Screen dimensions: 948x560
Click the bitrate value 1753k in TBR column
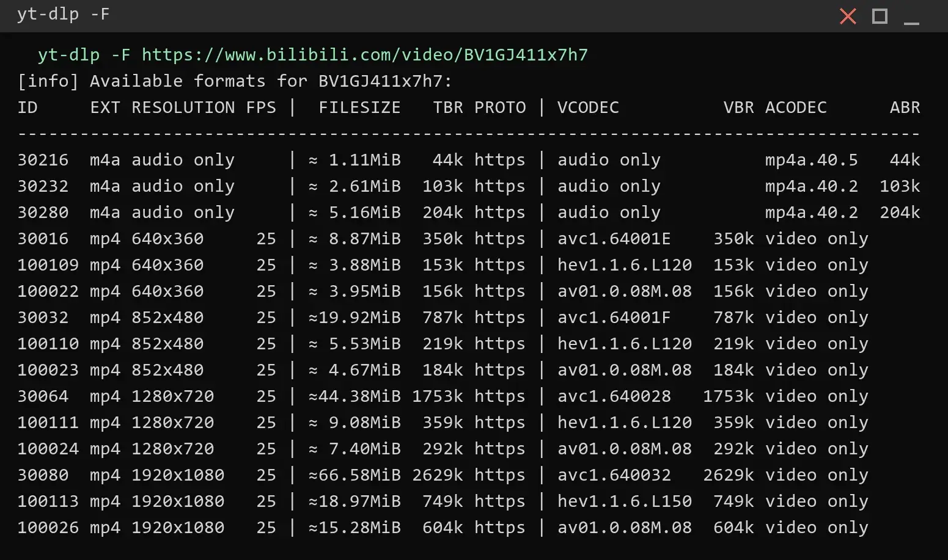[438, 396]
